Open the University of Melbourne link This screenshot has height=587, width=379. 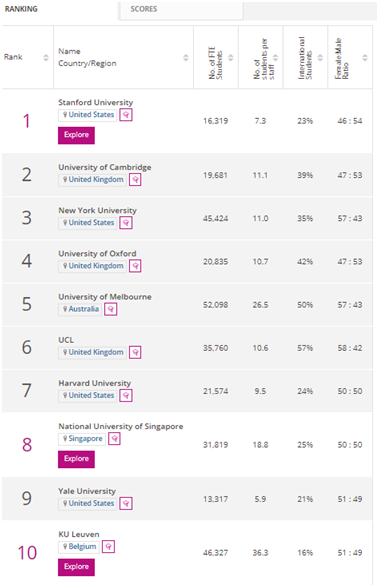(x=105, y=297)
